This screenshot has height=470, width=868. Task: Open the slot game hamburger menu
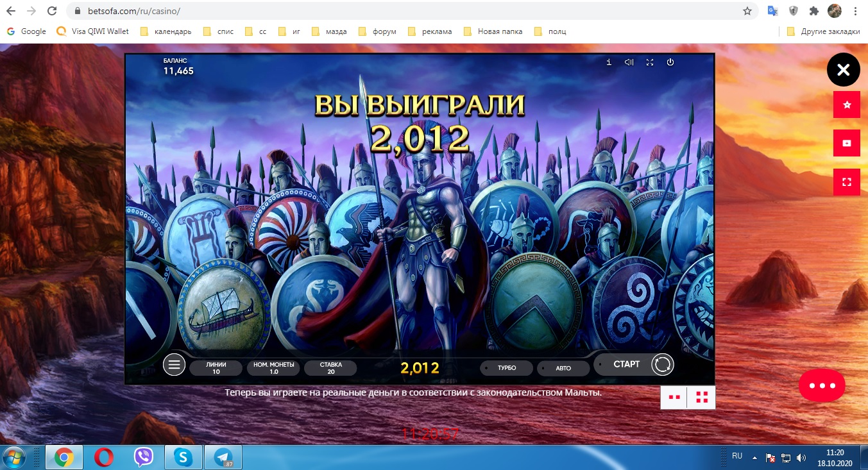point(174,365)
